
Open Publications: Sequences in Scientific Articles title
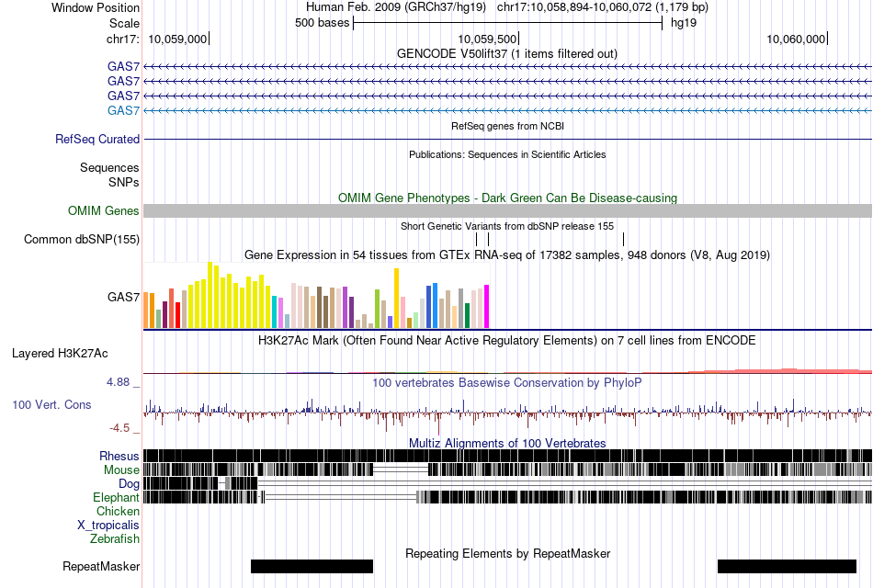tap(507, 154)
